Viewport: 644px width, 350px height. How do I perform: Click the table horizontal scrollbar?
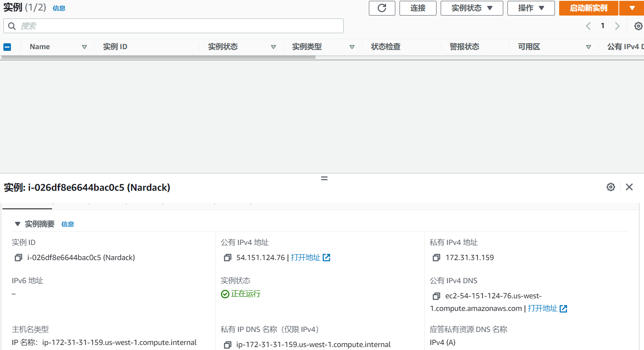[x=158, y=57]
